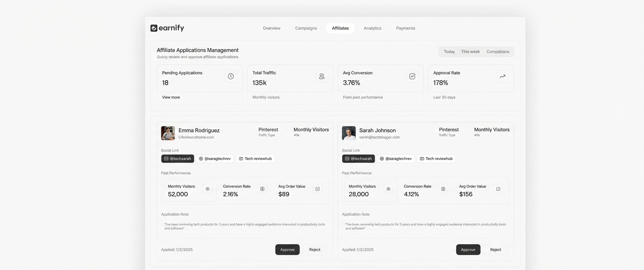Click the eye icon beside Emma's Monthly Visitors

[x=208, y=189]
